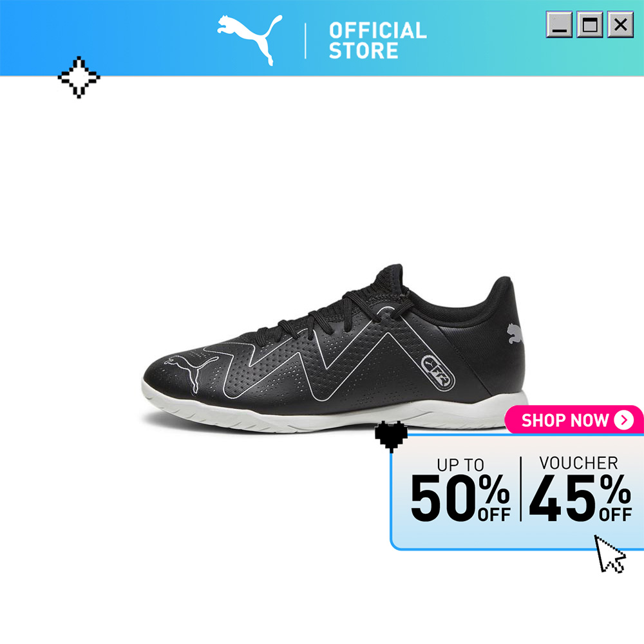The height and width of the screenshot is (644, 644).
Task: Click the black pixel heart icon
Action: pyautogui.click(x=391, y=437)
